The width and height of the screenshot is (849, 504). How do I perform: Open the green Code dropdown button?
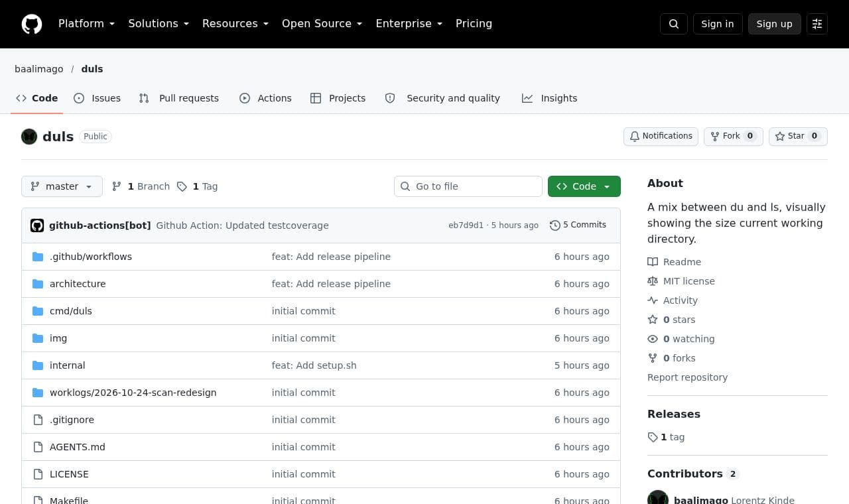(584, 186)
